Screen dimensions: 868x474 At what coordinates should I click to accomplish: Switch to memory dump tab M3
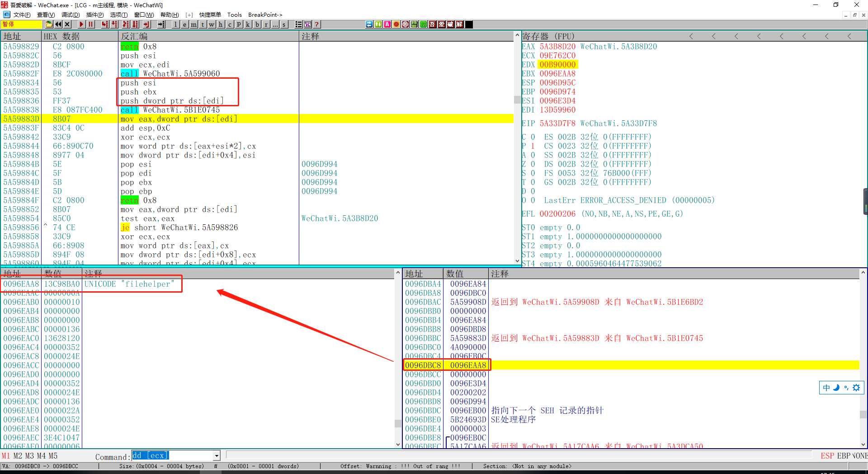[x=29, y=455]
